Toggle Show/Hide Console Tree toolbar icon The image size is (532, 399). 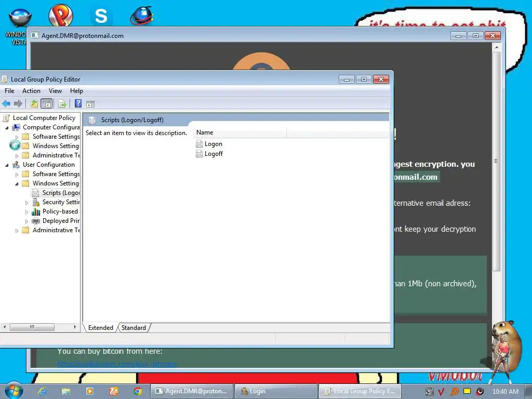pyautogui.click(x=46, y=104)
